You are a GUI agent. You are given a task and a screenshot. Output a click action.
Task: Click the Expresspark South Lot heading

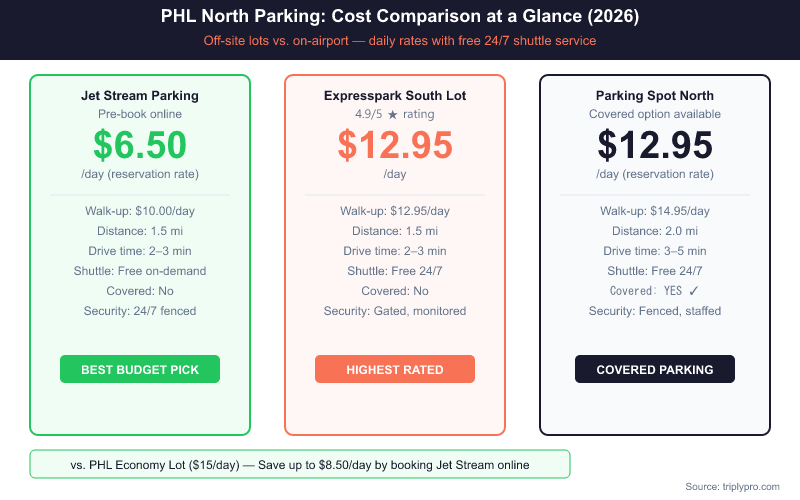395,96
